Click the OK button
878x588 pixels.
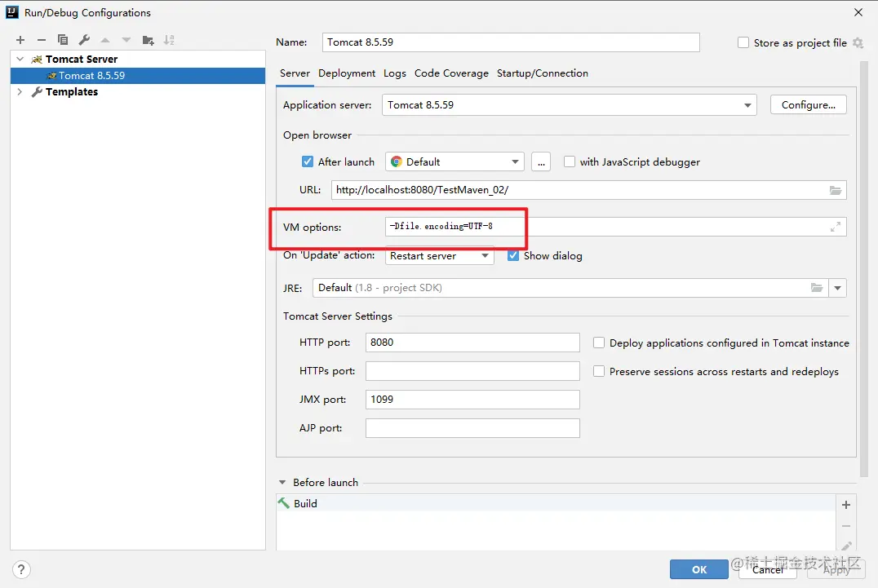698,569
